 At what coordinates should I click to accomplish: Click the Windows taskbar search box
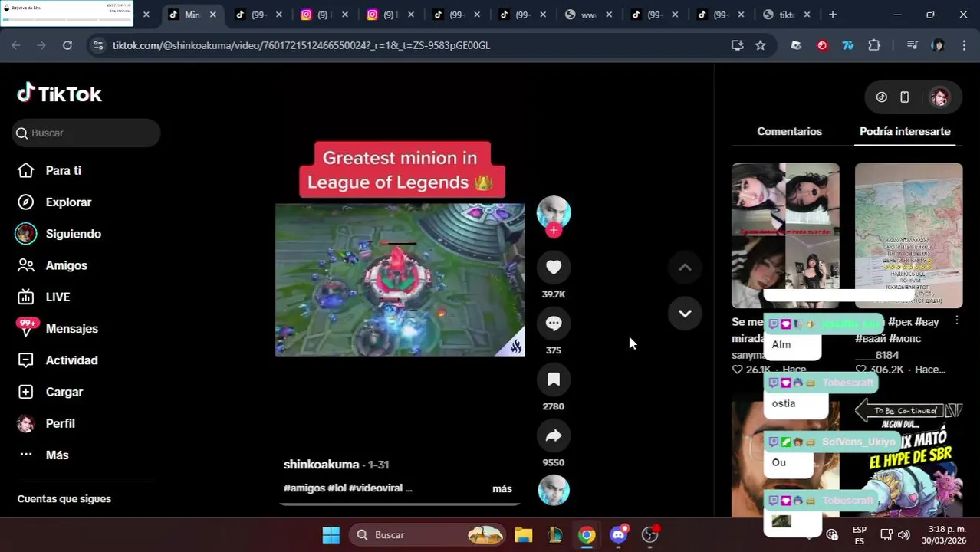coord(429,535)
